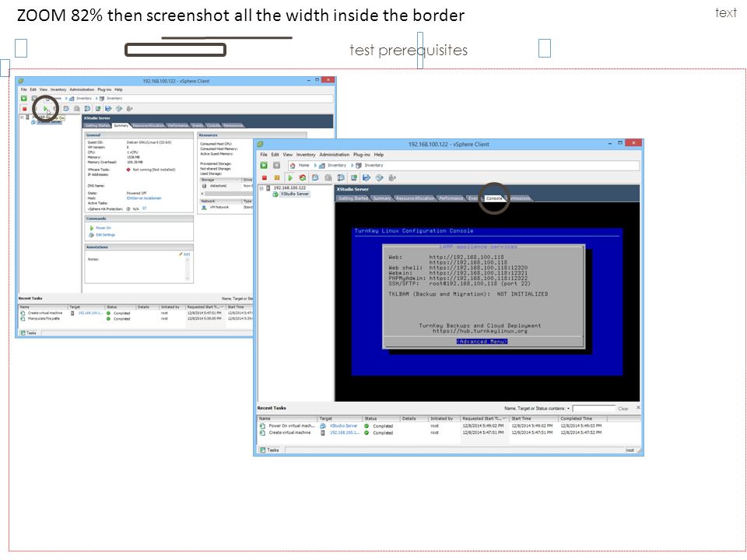Select Advanced Menu button in TurnKey console

482,342
